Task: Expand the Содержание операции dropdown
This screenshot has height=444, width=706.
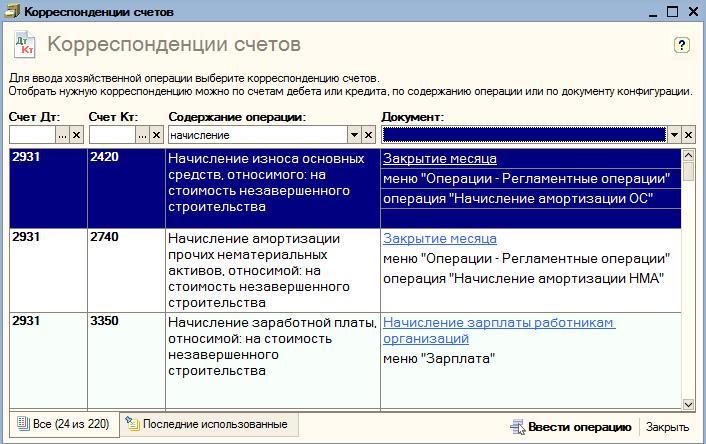Action: [x=354, y=135]
